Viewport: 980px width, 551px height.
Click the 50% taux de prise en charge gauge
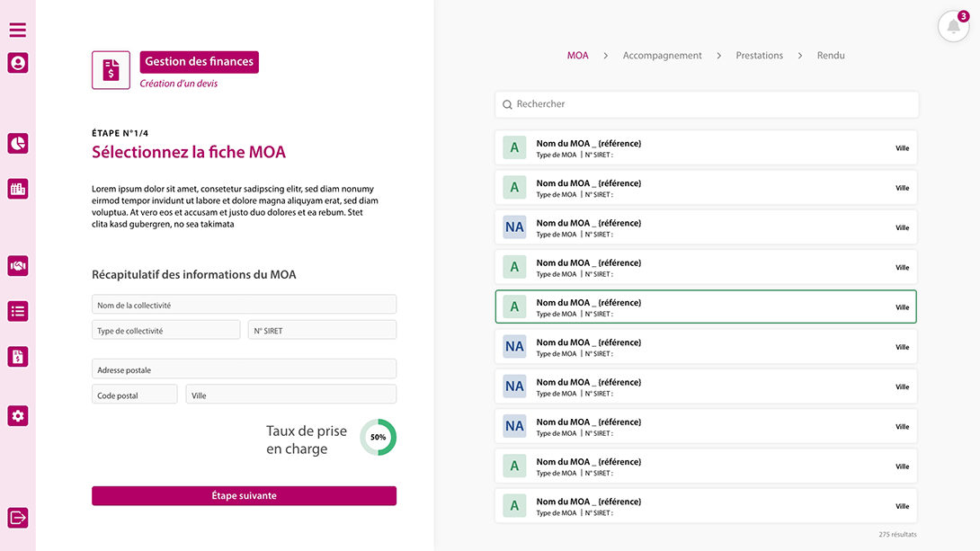(x=379, y=437)
